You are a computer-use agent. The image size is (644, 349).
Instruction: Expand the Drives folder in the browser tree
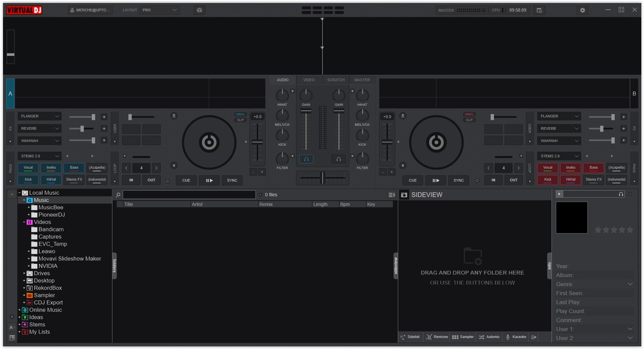pos(24,273)
